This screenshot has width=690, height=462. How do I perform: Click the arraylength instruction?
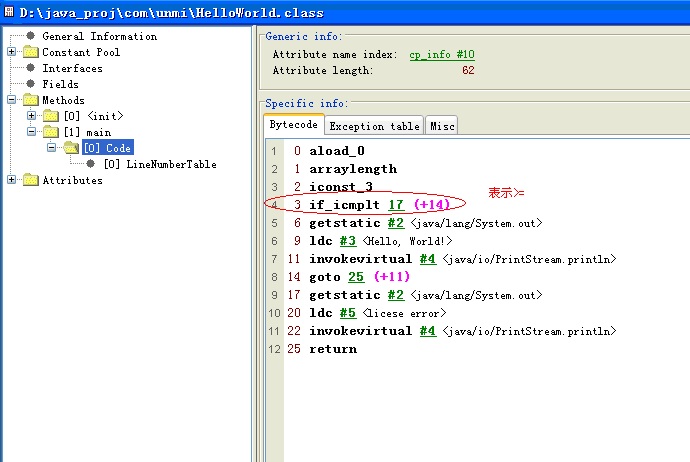pyautogui.click(x=353, y=169)
